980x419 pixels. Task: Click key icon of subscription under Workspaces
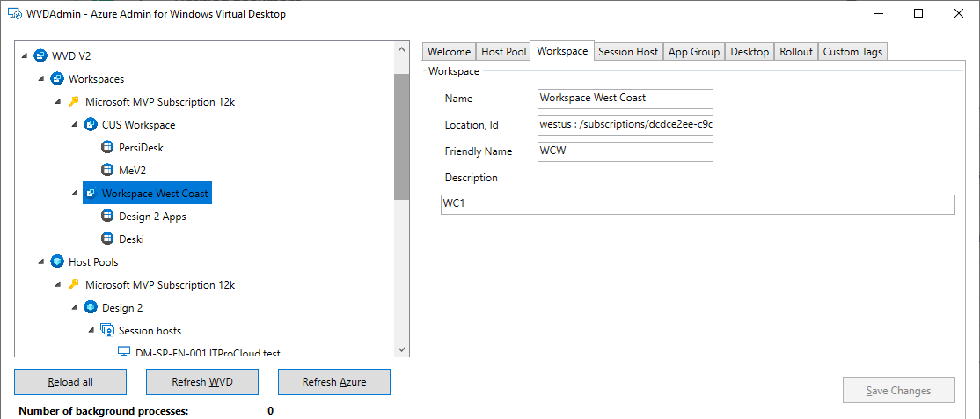(x=74, y=101)
